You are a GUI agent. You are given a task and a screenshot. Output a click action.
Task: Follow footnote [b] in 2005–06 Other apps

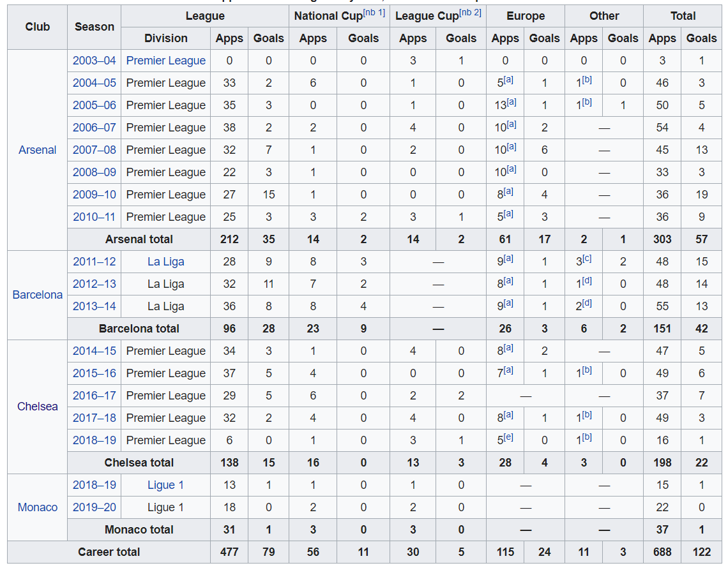pos(587,102)
